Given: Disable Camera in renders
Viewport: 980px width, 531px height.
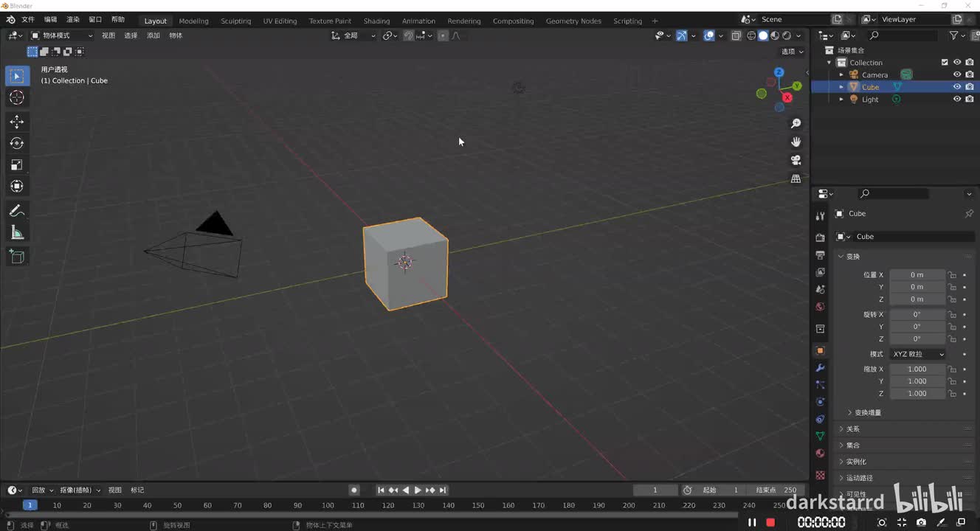Looking at the screenshot, I should click(x=970, y=74).
